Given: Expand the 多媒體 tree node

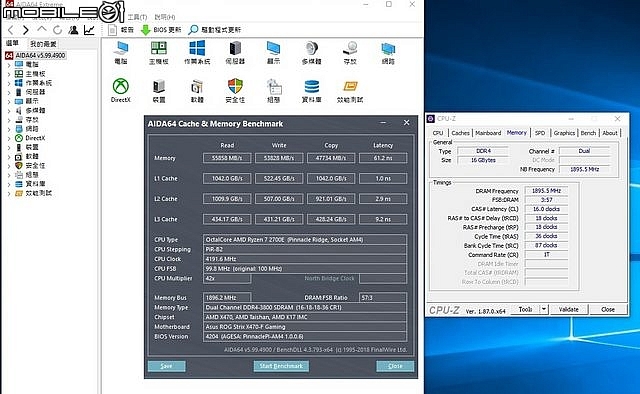Looking at the screenshot, I should 9,111.
